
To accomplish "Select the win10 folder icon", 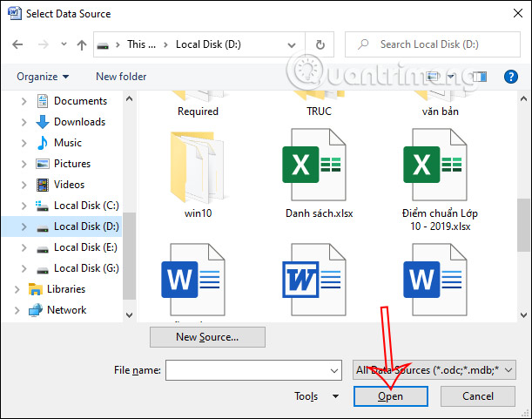I will 198,166.
